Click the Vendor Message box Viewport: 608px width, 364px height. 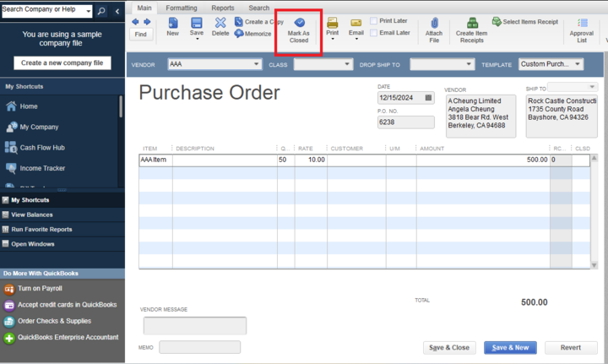(195, 326)
